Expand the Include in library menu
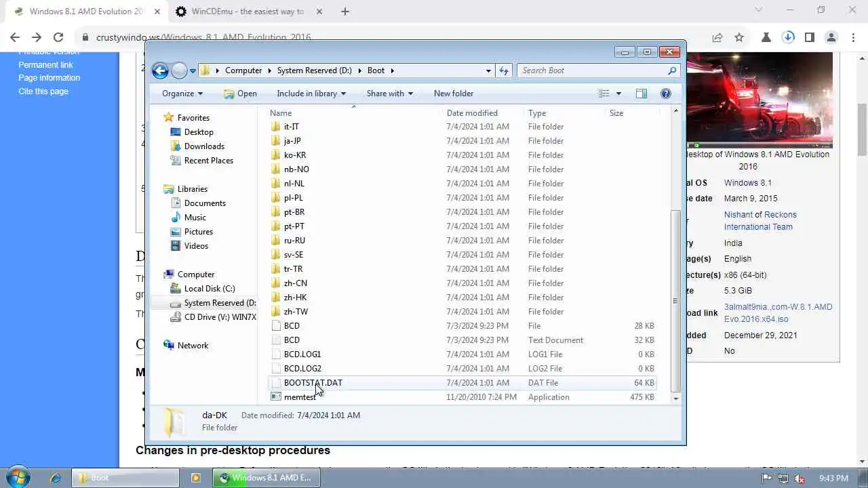Screen dimensions: 868x488 click(311, 94)
